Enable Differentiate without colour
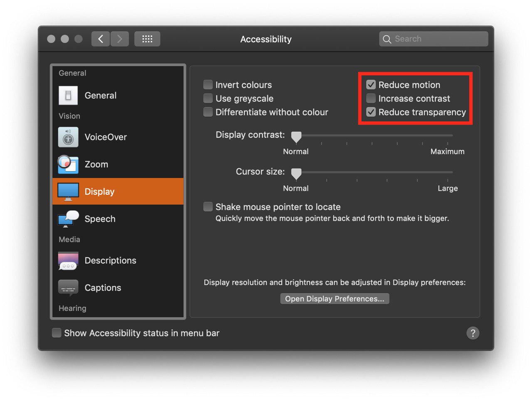The width and height of the screenshot is (532, 401). (208, 112)
